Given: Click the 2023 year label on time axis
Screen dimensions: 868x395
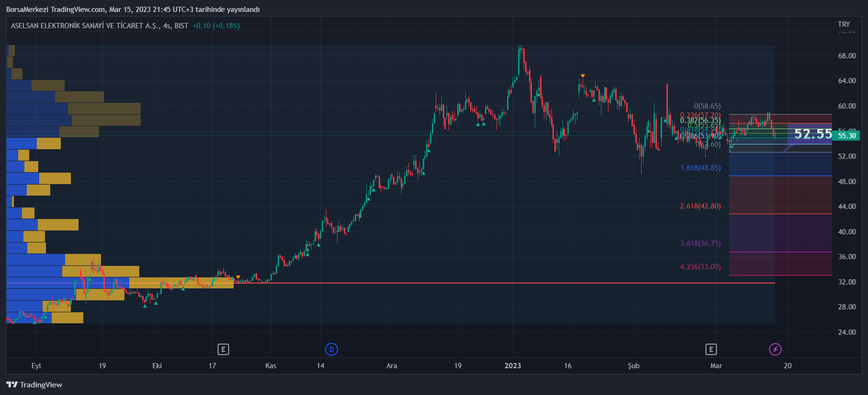Looking at the screenshot, I should tap(513, 366).
